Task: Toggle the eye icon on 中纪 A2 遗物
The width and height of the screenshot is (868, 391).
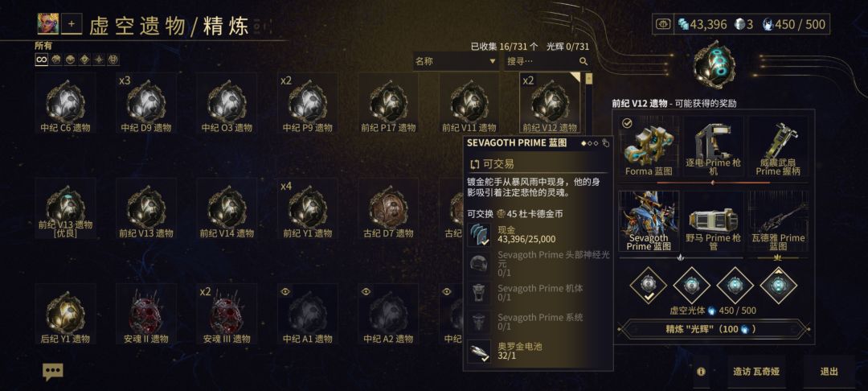Action: 366,292
